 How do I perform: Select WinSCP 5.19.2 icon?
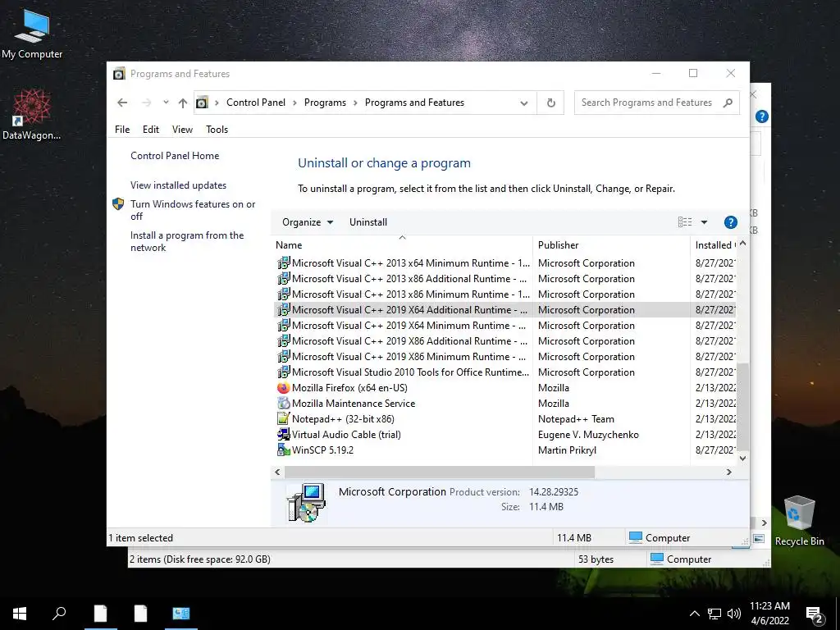(283, 450)
